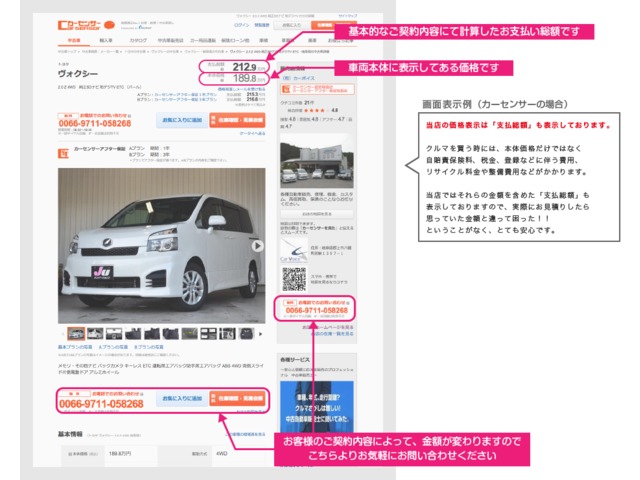This screenshot has height=480, width=640.
Task: Open the ケータイへ送る link under the buttons
Action: click(x=252, y=133)
